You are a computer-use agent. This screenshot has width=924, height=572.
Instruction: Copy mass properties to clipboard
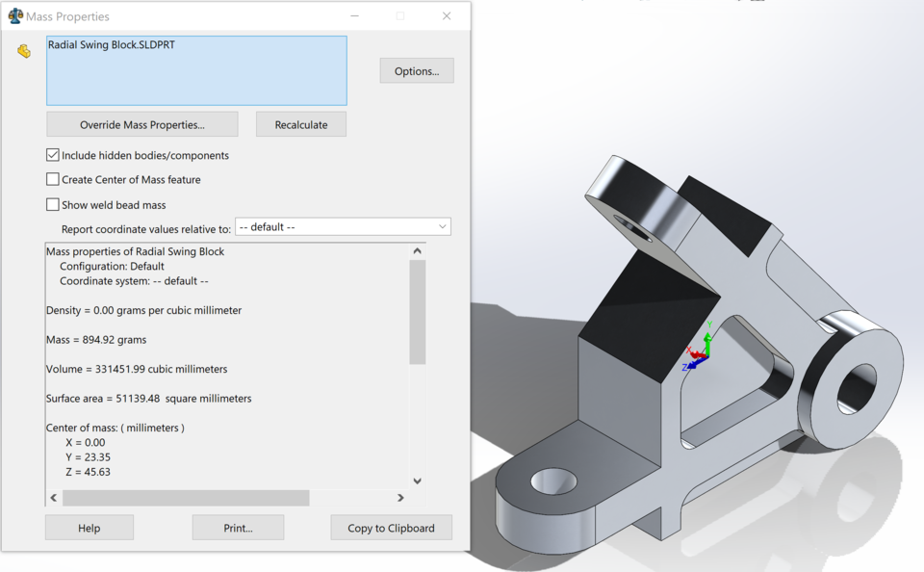[391, 527]
